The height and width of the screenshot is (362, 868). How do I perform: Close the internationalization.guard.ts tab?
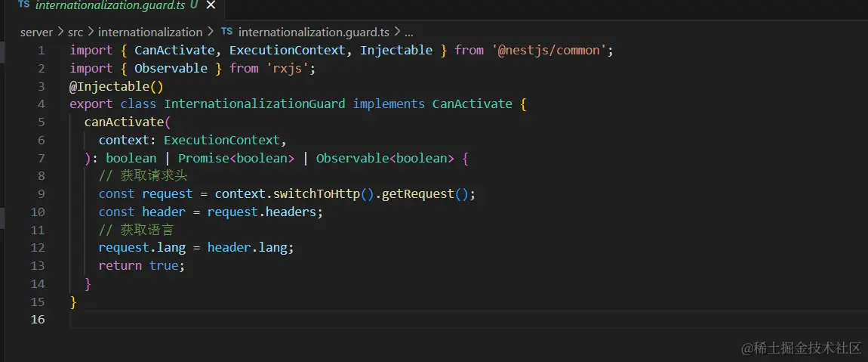pyautogui.click(x=211, y=5)
